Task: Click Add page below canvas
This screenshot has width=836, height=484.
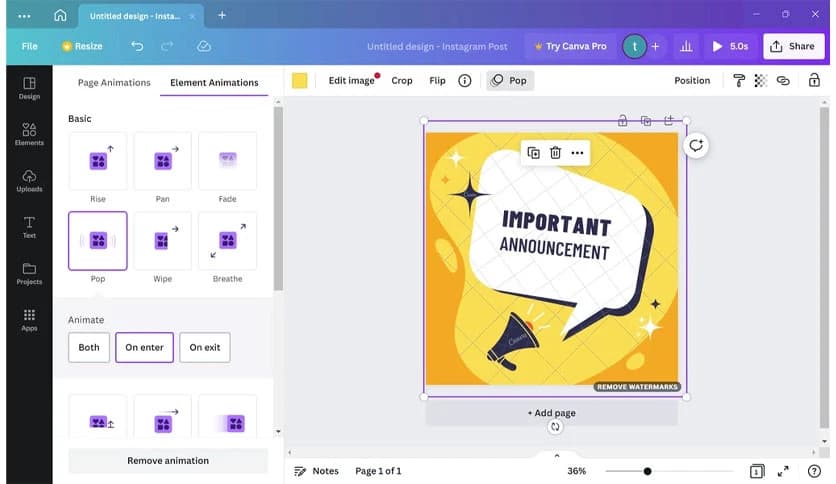Action: pos(551,413)
